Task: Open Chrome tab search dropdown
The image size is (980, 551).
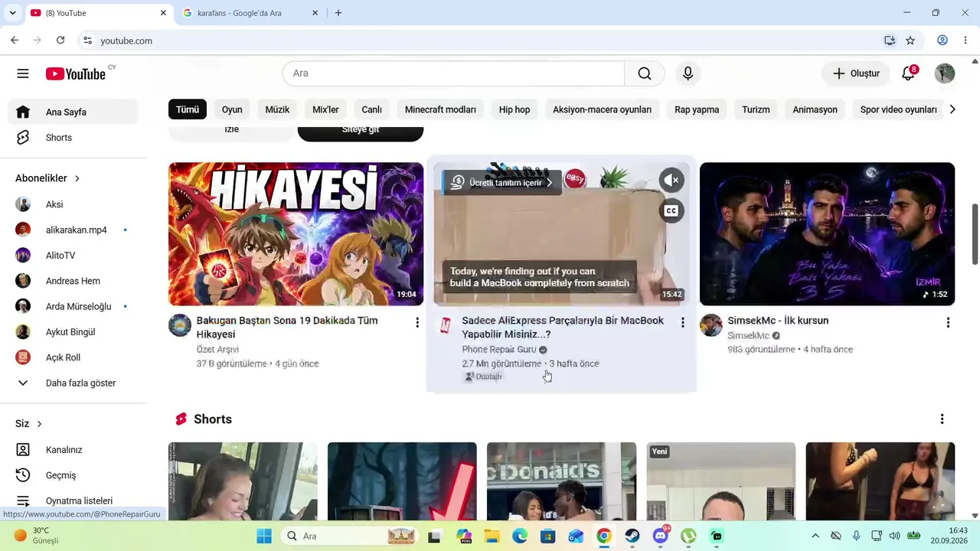Action: coord(12,13)
